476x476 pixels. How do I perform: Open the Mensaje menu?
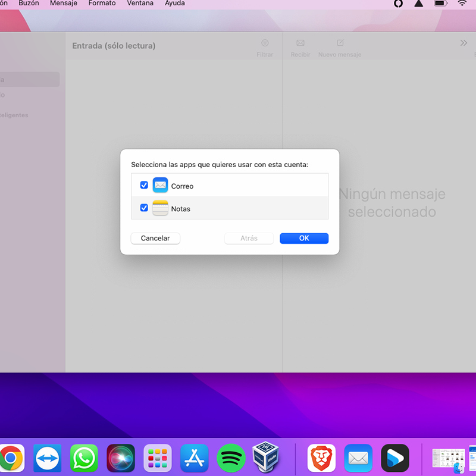(64, 4)
